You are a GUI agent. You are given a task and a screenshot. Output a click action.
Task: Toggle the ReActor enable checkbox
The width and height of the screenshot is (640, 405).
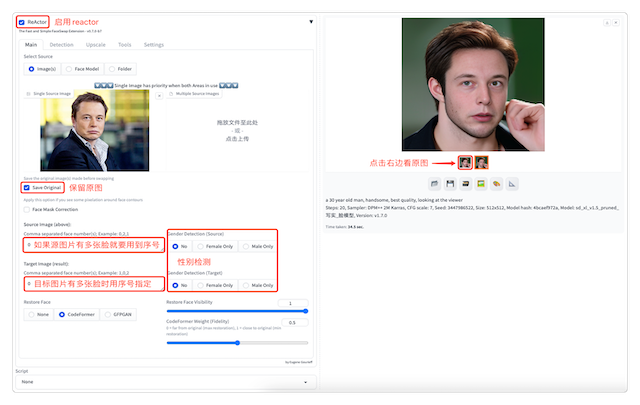(22, 22)
